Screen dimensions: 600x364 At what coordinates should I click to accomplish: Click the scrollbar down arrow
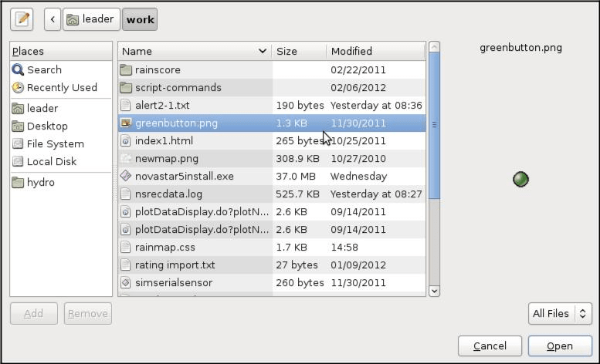coord(434,291)
